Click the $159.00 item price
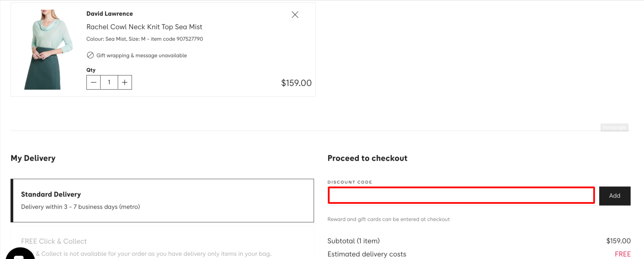 pos(296,83)
